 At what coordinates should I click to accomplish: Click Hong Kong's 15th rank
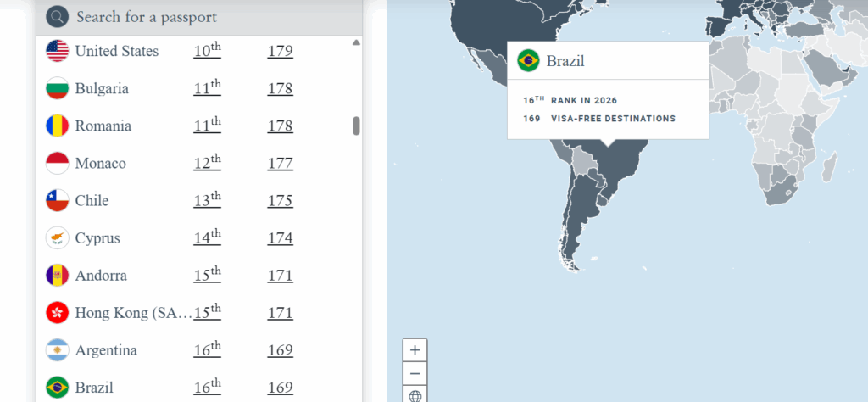pos(207,312)
